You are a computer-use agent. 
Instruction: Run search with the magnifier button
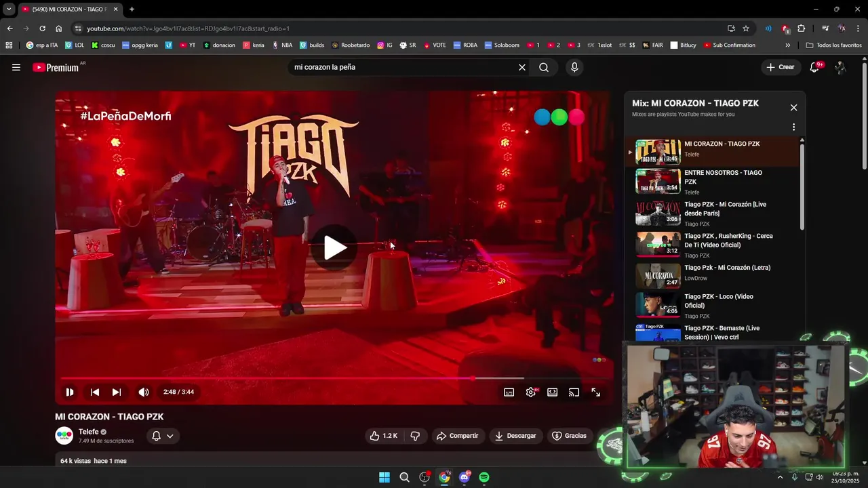point(544,67)
